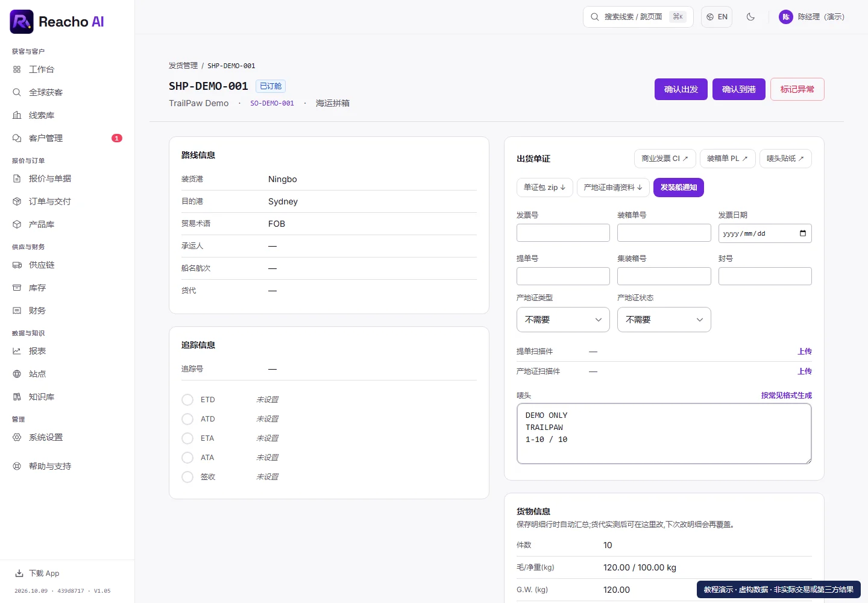The height and width of the screenshot is (603, 868).
Task: Open 商业发票 CI document
Action: 665,159
